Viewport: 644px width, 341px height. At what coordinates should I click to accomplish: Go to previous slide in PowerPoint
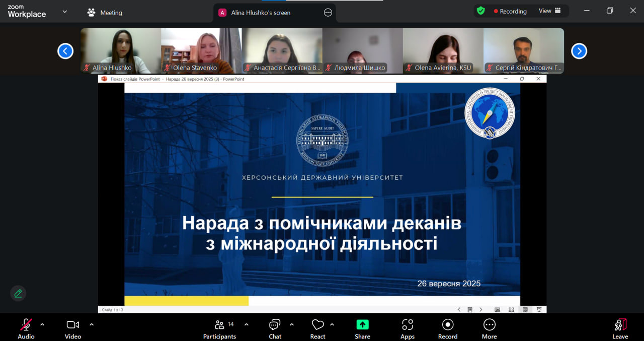pos(459,310)
